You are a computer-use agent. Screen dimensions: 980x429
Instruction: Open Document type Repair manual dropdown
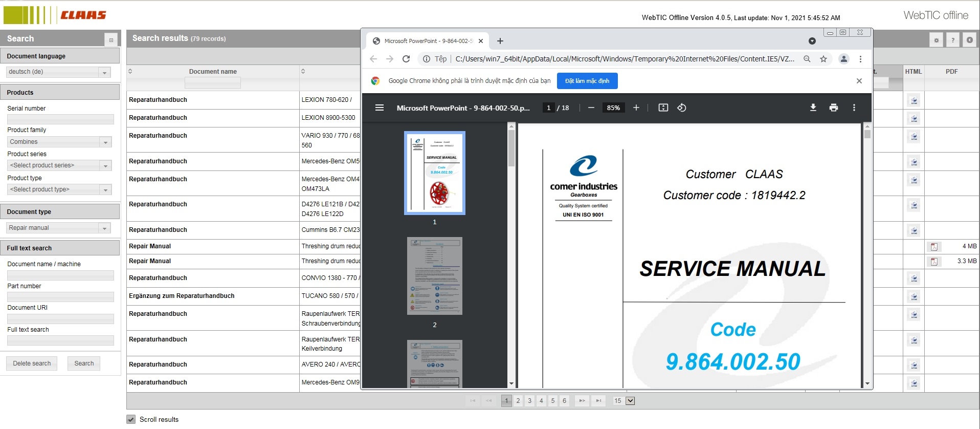pyautogui.click(x=59, y=228)
